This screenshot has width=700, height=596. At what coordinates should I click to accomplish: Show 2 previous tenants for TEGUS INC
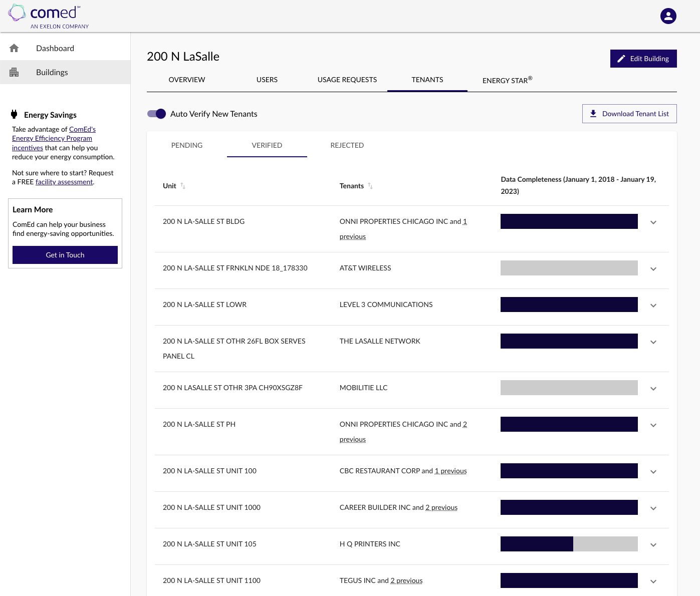[x=406, y=580]
